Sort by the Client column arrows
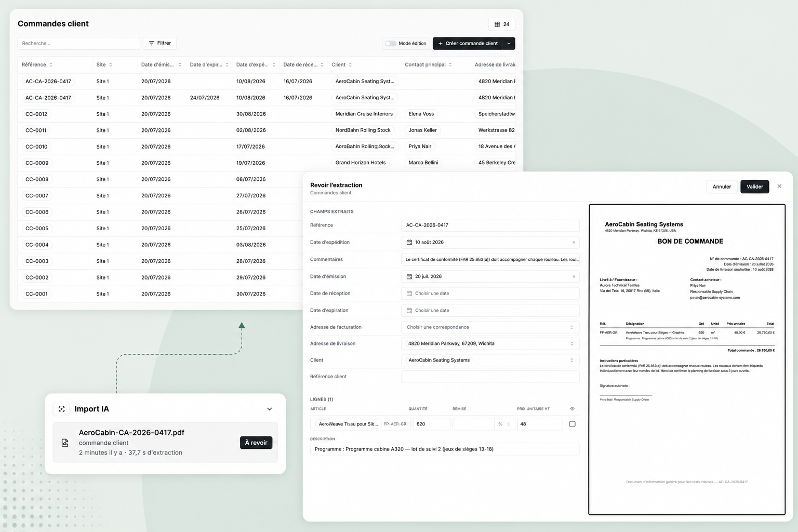798x532 pixels. pos(350,65)
